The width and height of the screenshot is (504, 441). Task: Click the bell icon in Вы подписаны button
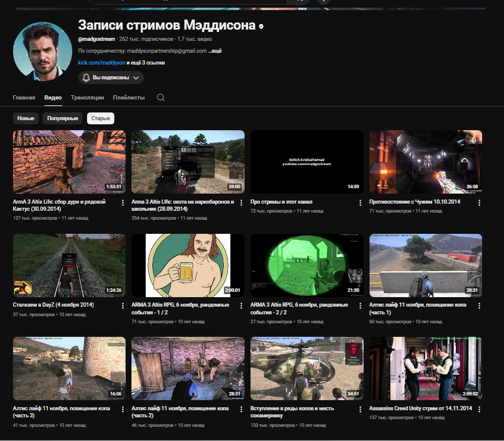[x=86, y=78]
